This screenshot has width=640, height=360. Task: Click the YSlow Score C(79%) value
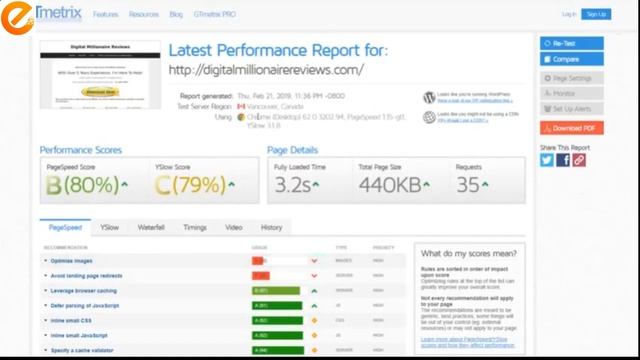click(x=190, y=185)
